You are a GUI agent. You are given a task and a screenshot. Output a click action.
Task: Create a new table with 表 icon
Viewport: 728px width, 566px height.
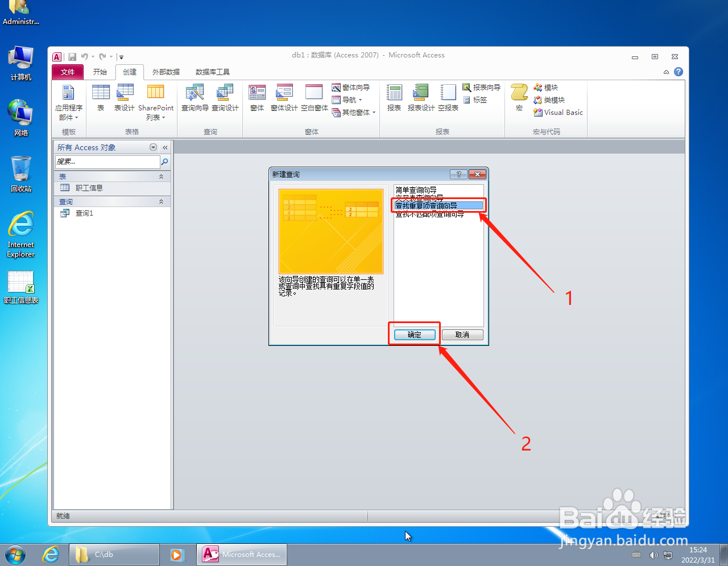[x=101, y=98]
